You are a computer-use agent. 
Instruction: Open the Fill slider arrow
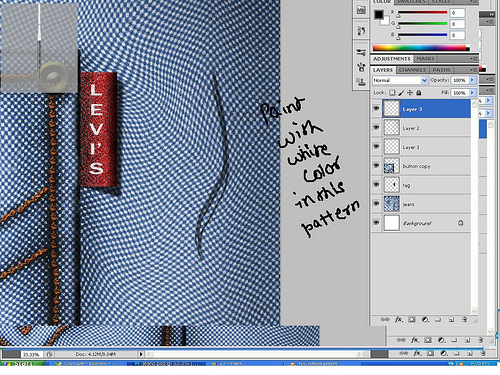pyautogui.click(x=472, y=93)
